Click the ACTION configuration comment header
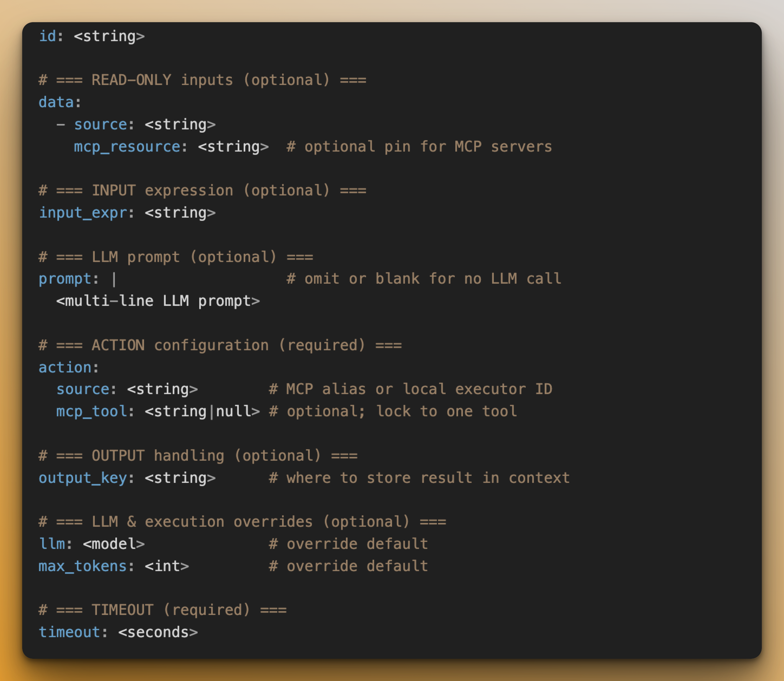The height and width of the screenshot is (681, 784). click(220, 345)
